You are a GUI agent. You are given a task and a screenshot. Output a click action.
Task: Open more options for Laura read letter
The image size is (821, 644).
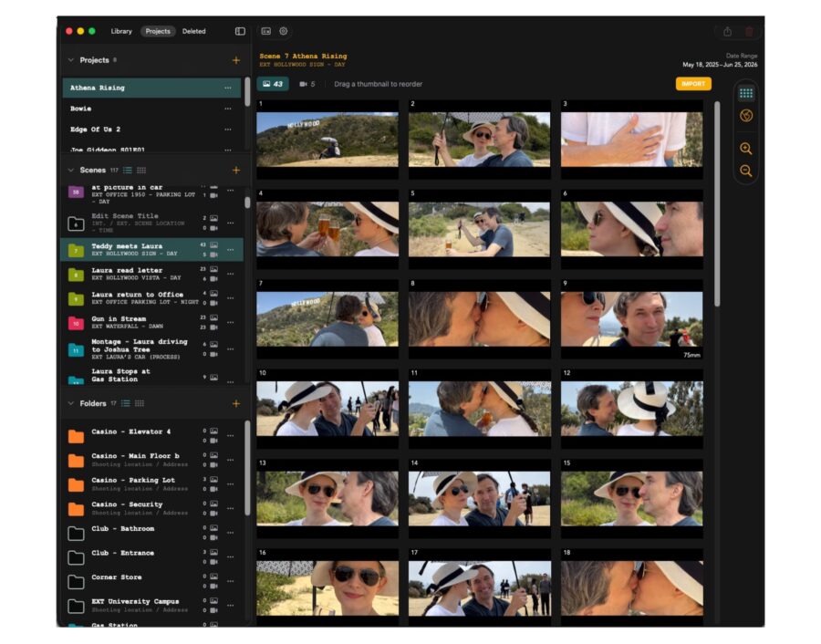[231, 274]
